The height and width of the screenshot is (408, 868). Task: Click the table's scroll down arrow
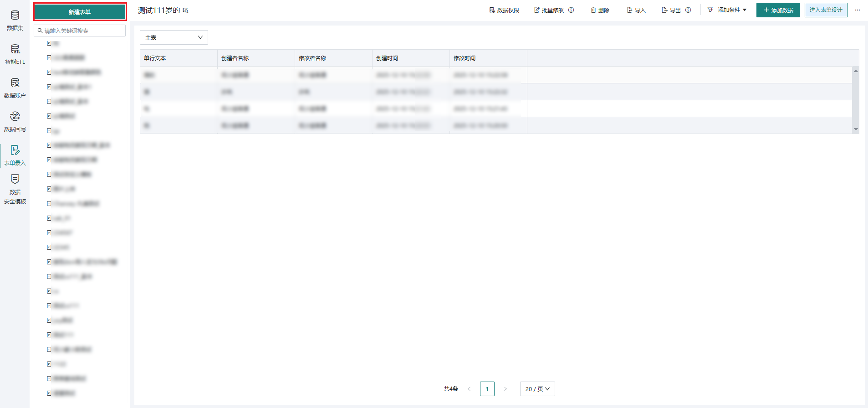tap(856, 129)
